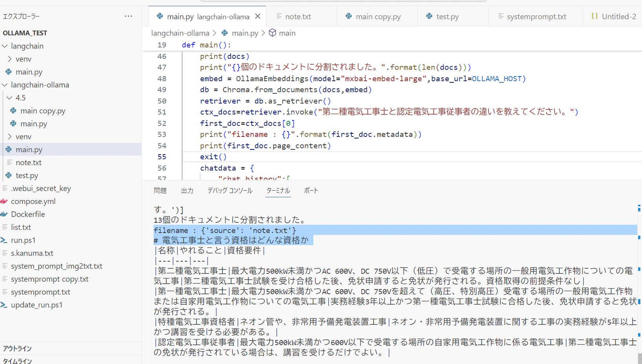Click the Python icon on the main copy.py tab
Viewport: 642px width, 364px height.
pos(349,16)
